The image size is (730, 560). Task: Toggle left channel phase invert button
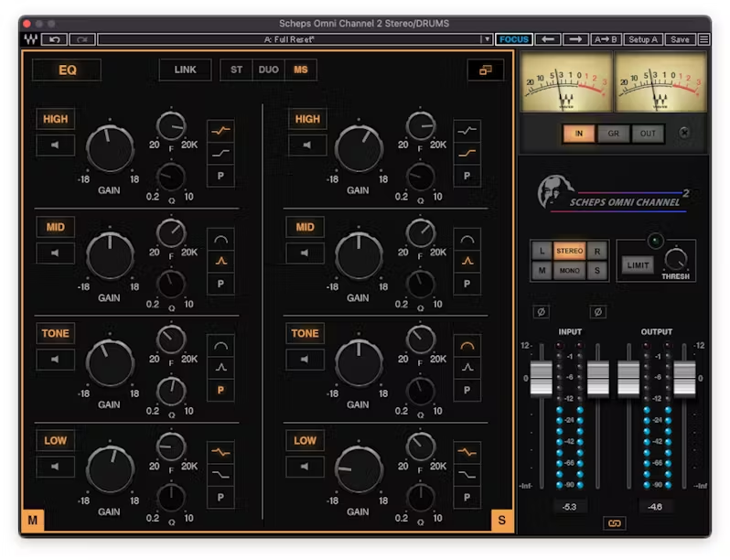(x=541, y=312)
